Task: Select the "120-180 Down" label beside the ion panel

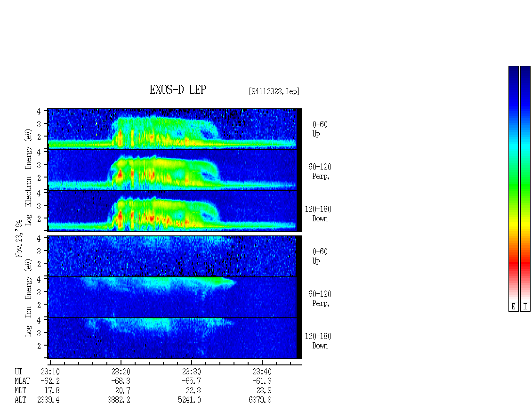Action: pos(318,341)
